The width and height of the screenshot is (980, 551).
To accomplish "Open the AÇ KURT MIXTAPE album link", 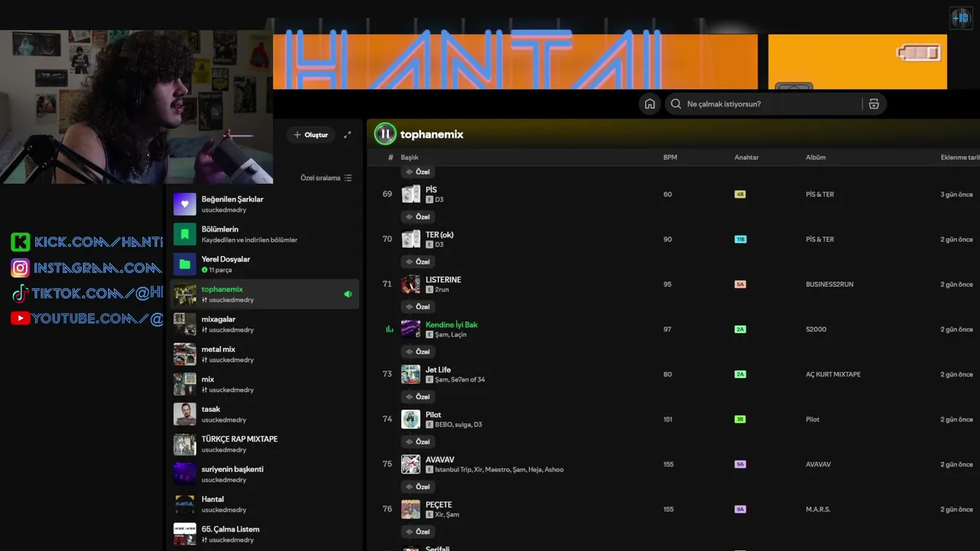I will point(833,374).
